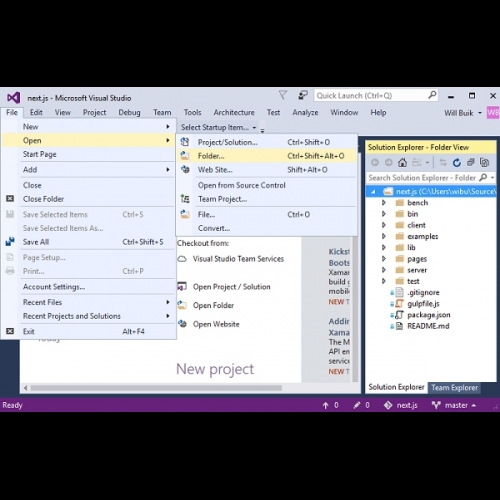500x500 pixels.
Task: Expand the examples folder
Action: [x=384, y=236]
